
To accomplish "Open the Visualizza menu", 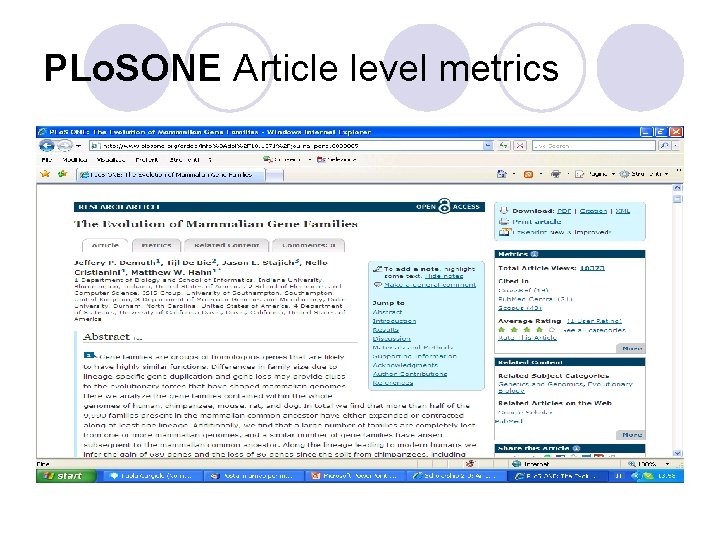I will point(111,160).
